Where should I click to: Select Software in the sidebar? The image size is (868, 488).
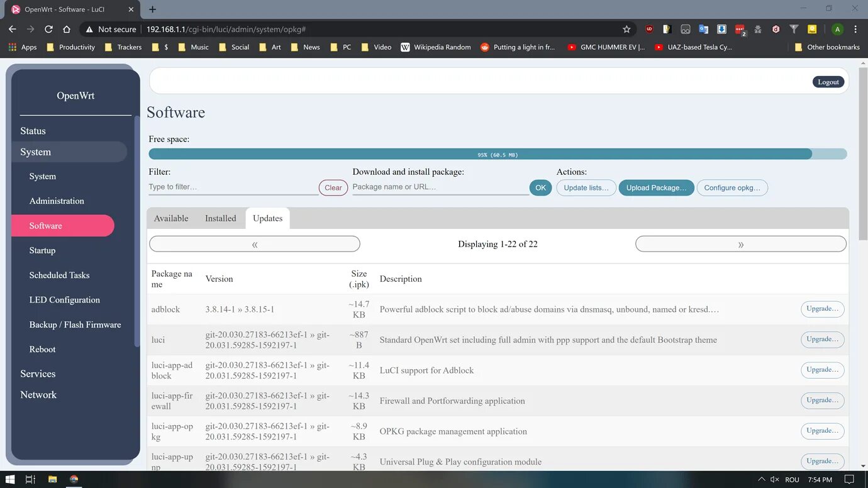63,226
